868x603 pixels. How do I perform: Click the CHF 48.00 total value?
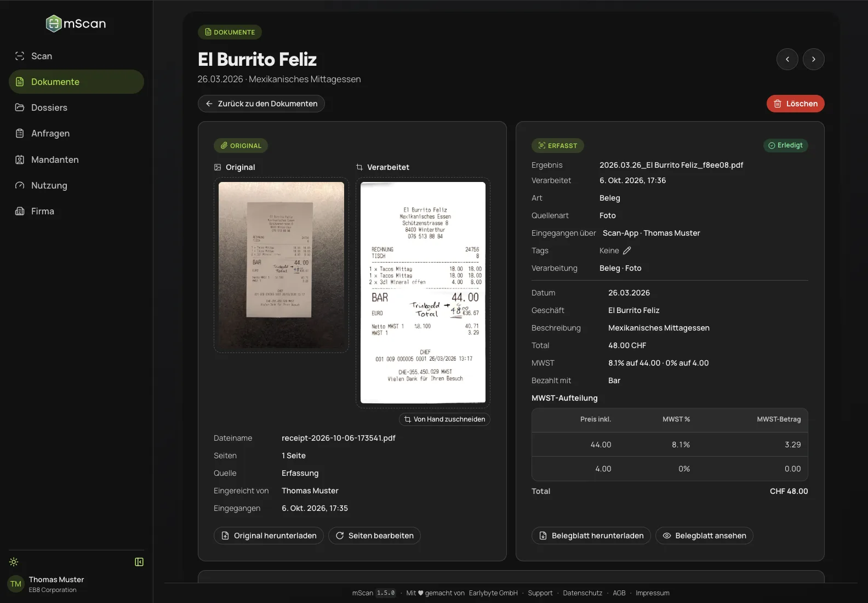(789, 491)
